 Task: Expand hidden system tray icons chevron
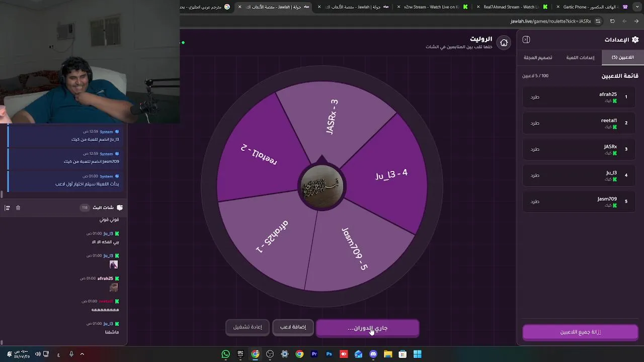[82, 354]
